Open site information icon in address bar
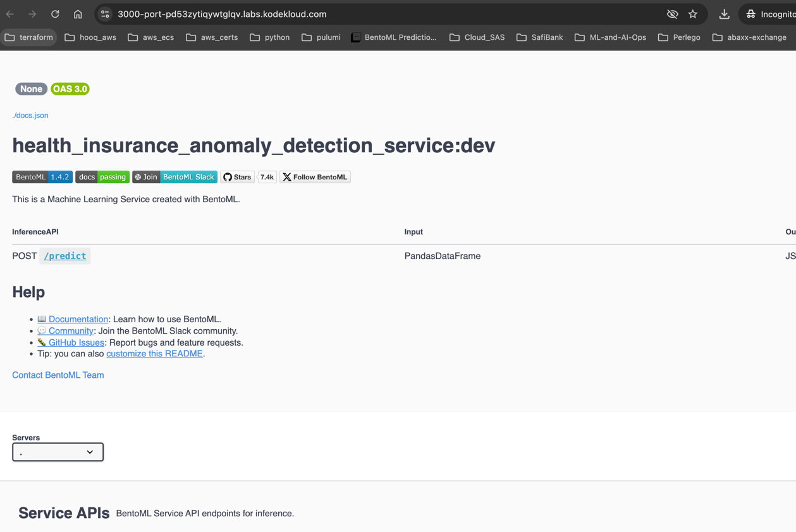The width and height of the screenshot is (796, 532). tap(106, 14)
